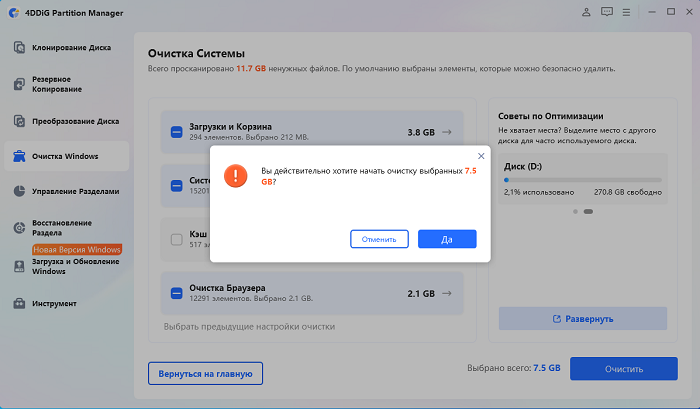This screenshot has height=409, width=700.
Task: Open Резервное Копирование menu item
Action: point(67,84)
